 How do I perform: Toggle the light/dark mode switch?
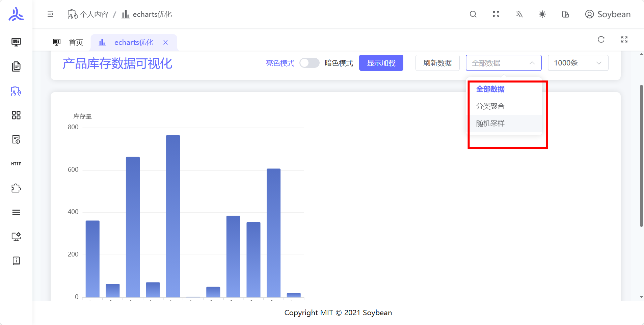click(x=309, y=63)
